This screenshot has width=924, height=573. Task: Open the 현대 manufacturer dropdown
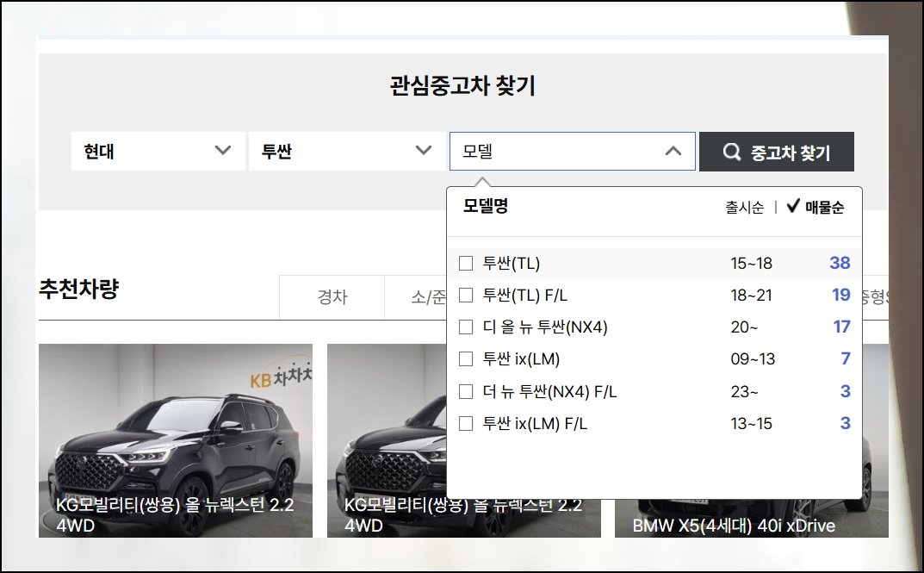coord(158,152)
